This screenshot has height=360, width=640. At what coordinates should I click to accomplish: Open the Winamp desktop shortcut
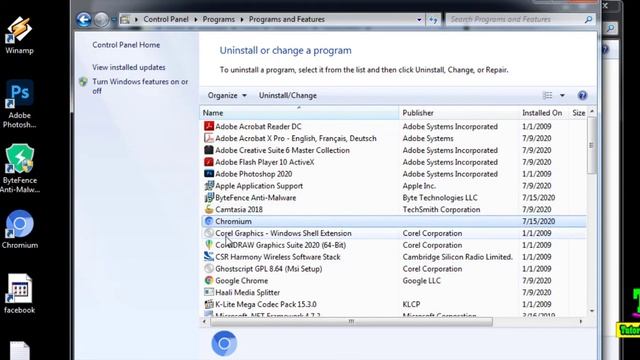point(19,35)
